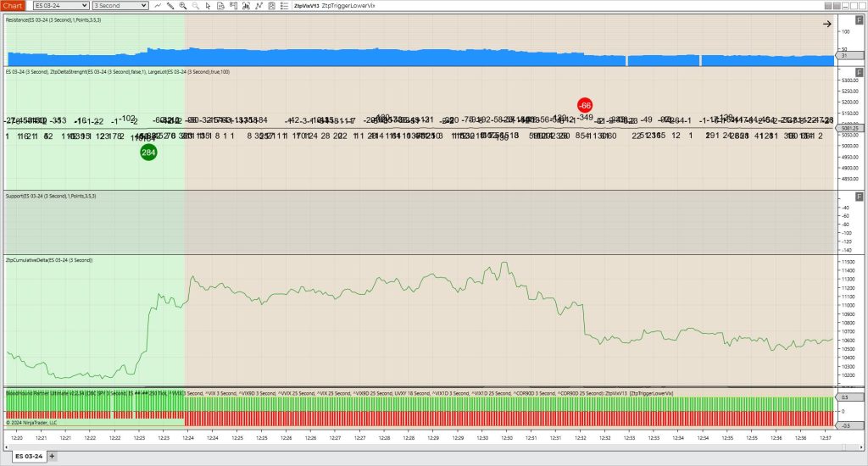The width and height of the screenshot is (868, 466).
Task: Click the 12:37 time axis label
Action: coord(826,438)
